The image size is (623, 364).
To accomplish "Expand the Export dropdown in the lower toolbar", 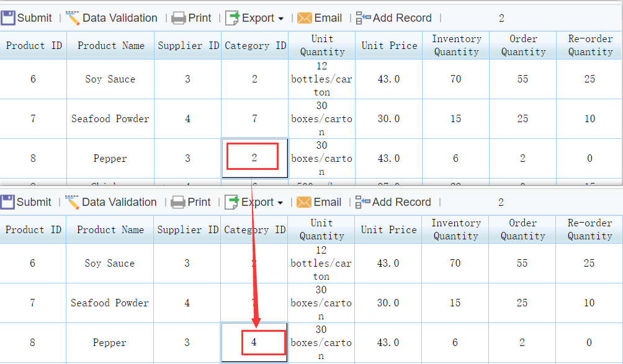I will [280, 202].
